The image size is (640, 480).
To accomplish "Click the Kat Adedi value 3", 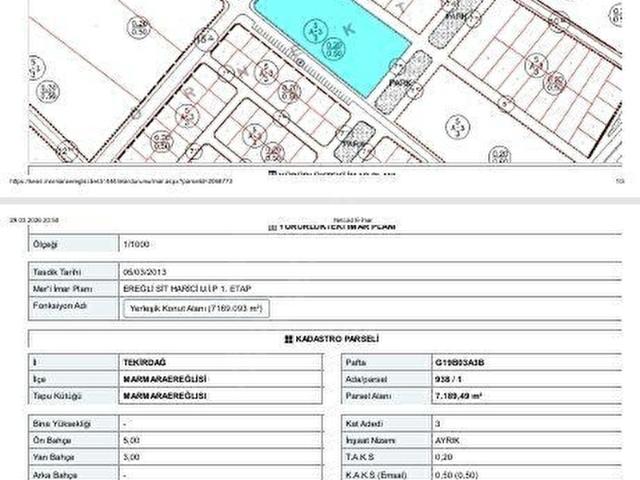I will tap(438, 424).
